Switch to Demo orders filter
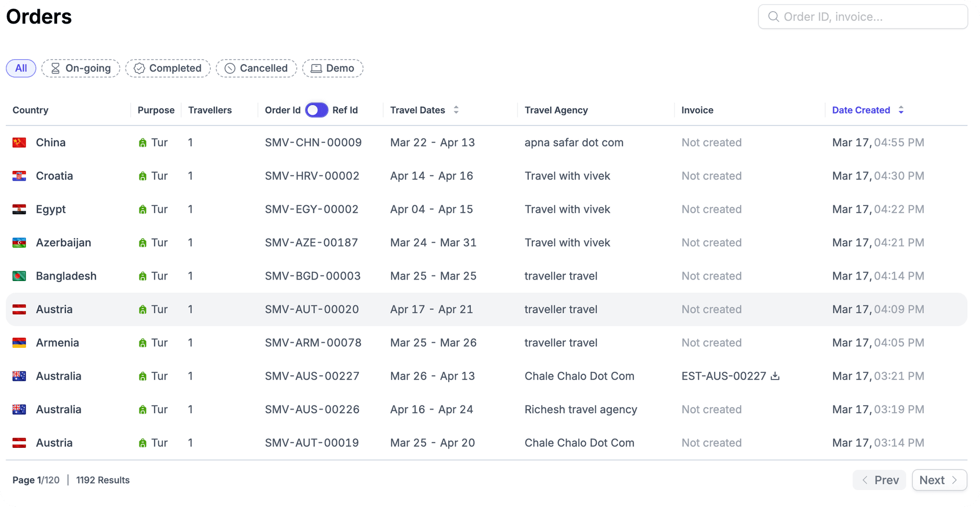The height and width of the screenshot is (507, 980). point(333,68)
